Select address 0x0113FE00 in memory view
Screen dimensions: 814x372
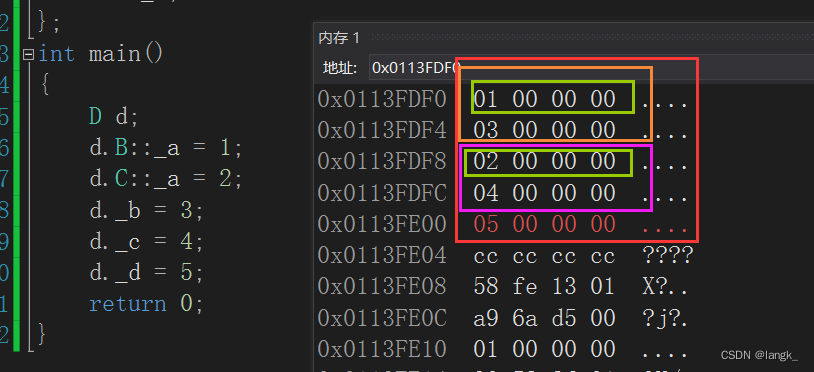pyautogui.click(x=382, y=224)
